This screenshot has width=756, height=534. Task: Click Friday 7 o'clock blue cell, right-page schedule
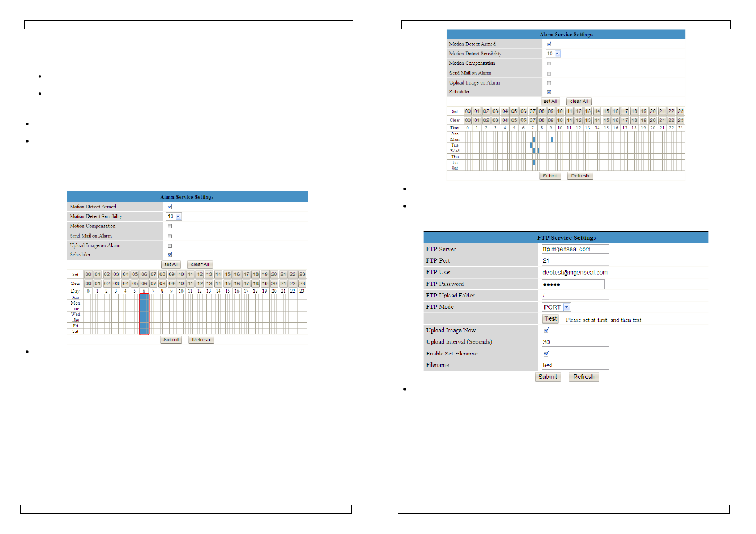pos(534,162)
